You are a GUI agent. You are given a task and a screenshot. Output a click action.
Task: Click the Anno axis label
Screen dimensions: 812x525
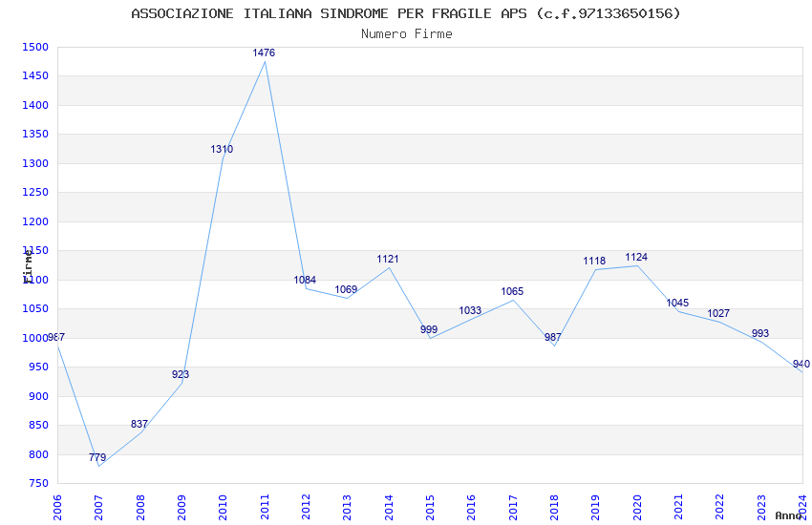click(788, 515)
